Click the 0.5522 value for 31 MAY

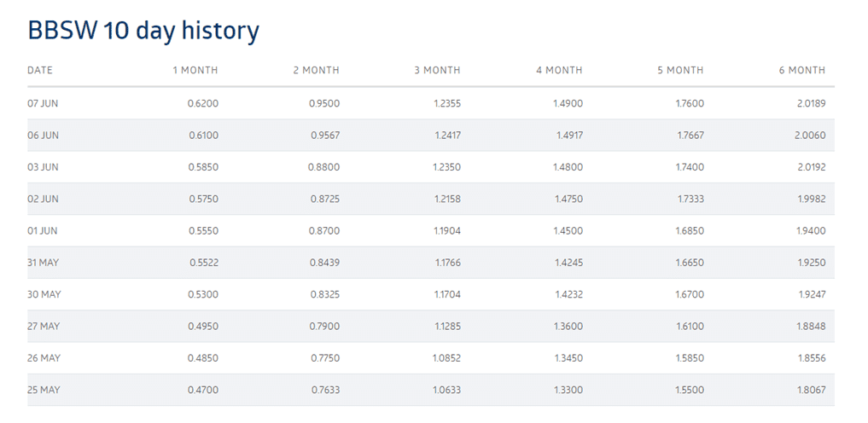(204, 263)
